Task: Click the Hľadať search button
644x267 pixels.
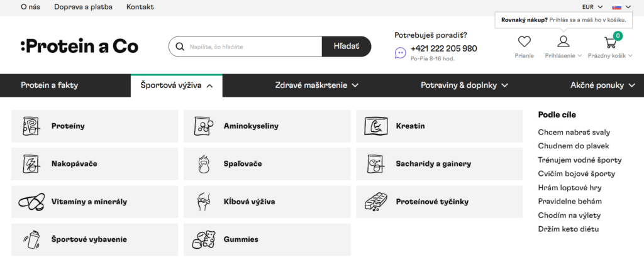Action: tap(347, 46)
